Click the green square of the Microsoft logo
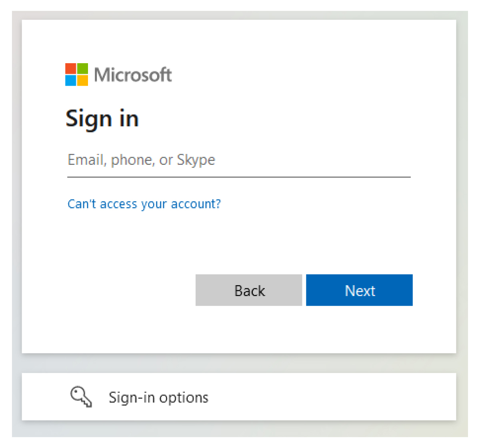Screen dimensions: 480x448 click(82, 68)
